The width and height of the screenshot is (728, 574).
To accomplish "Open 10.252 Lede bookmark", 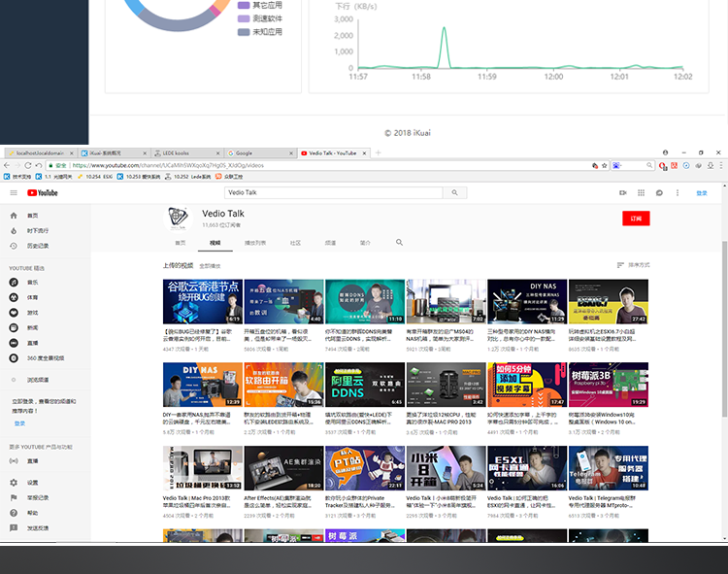I will pos(187,177).
